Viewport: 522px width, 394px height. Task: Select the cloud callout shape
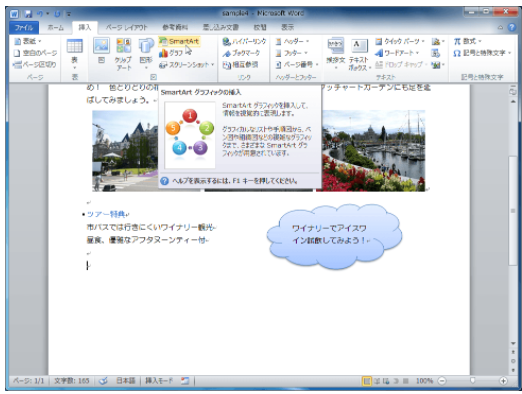click(334, 236)
